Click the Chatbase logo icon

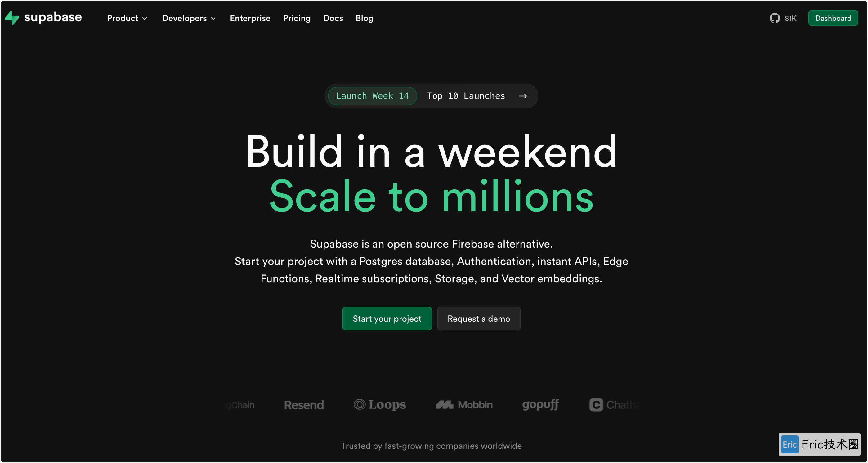(596, 404)
